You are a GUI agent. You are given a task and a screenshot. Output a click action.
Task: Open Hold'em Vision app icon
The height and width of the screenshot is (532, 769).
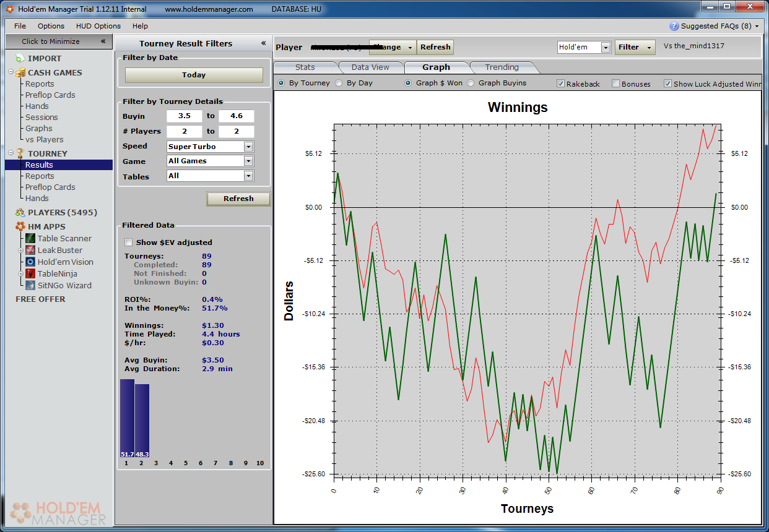pyautogui.click(x=30, y=262)
